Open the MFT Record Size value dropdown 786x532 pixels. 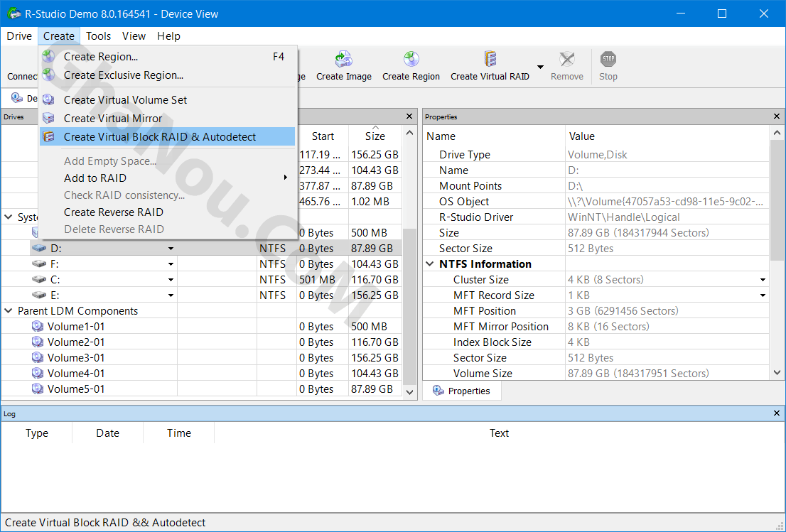763,295
